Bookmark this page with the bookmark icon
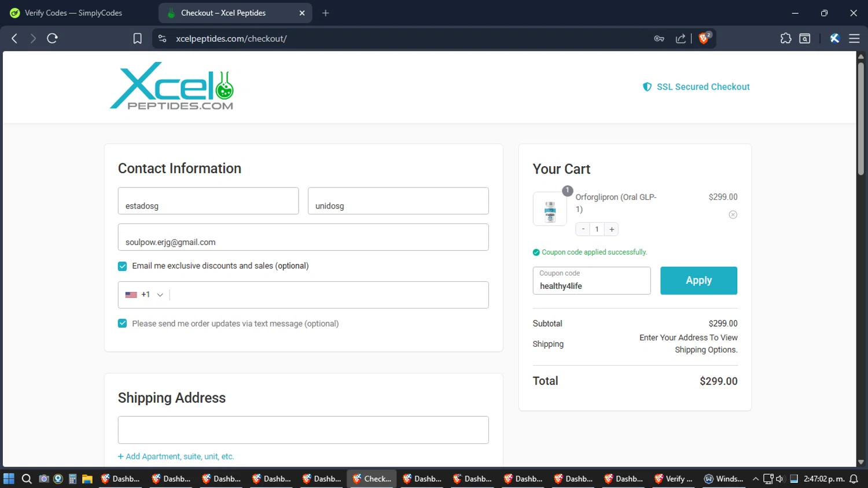The height and width of the screenshot is (488, 868). pyautogui.click(x=137, y=38)
